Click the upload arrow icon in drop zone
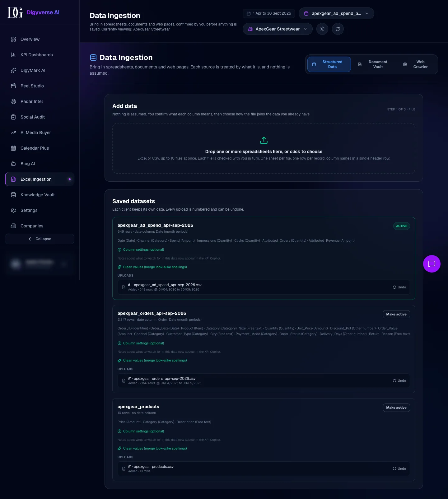448x499 pixels. click(x=264, y=140)
